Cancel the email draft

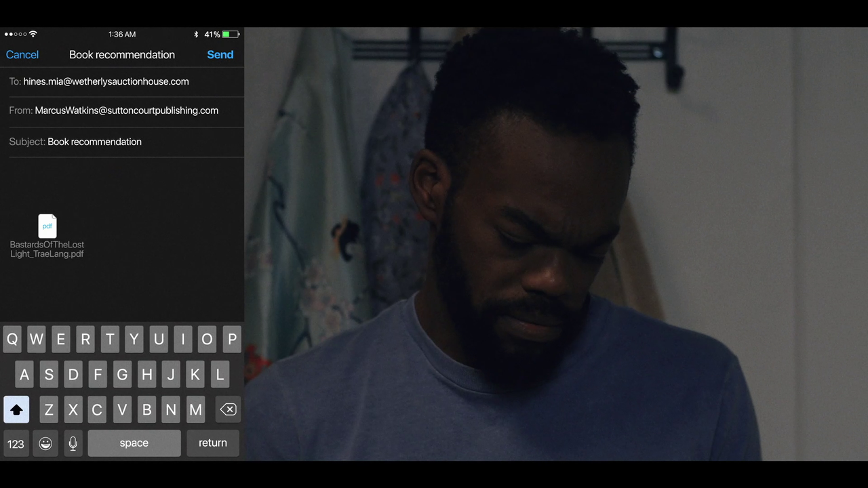click(x=22, y=55)
